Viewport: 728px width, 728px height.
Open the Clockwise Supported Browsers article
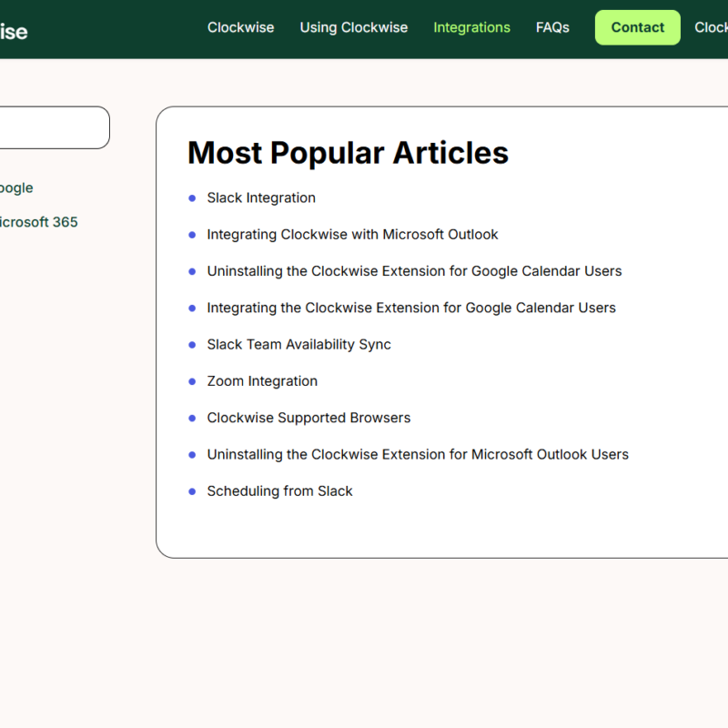click(x=308, y=418)
